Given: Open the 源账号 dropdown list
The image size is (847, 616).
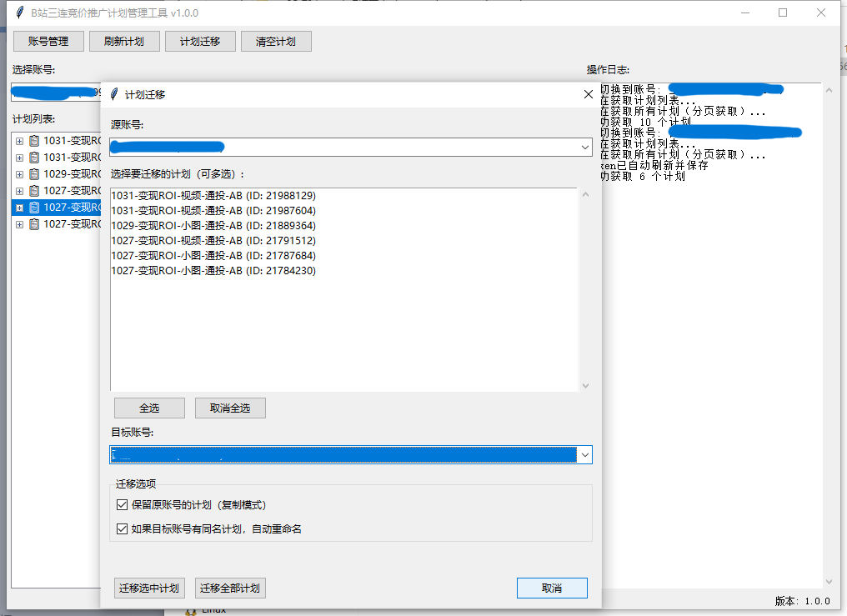Looking at the screenshot, I should tap(585, 147).
